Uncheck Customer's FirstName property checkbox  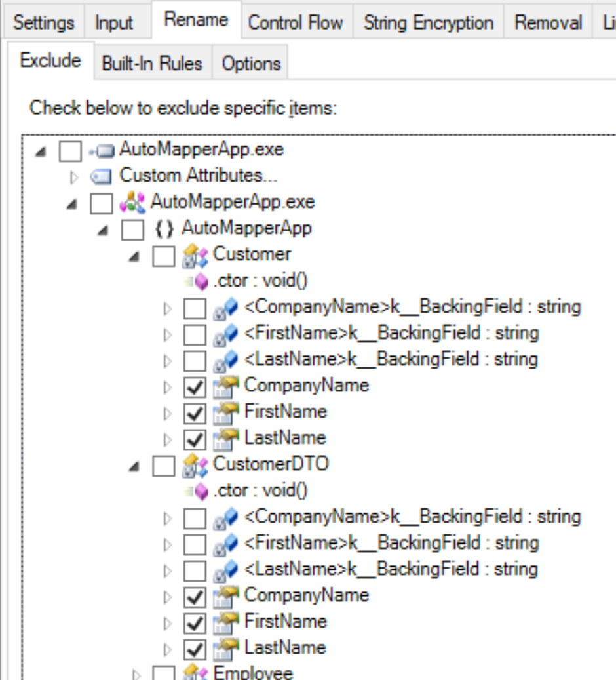(x=195, y=413)
